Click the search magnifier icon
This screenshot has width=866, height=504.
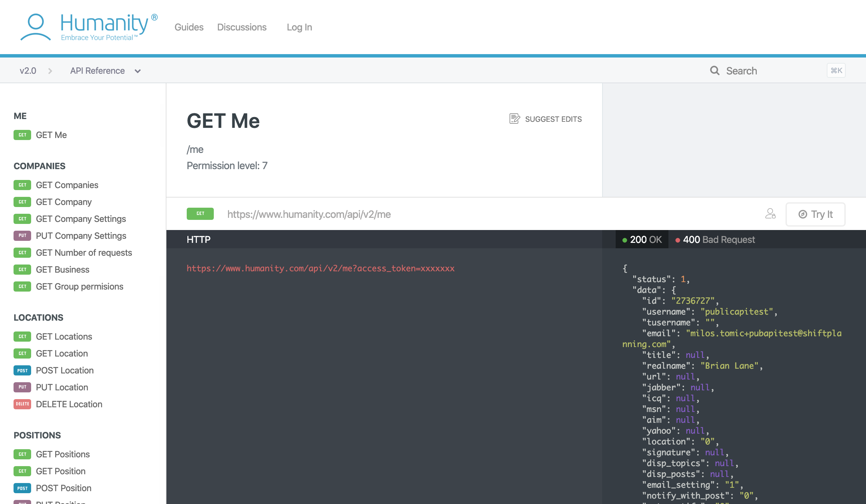coord(714,70)
